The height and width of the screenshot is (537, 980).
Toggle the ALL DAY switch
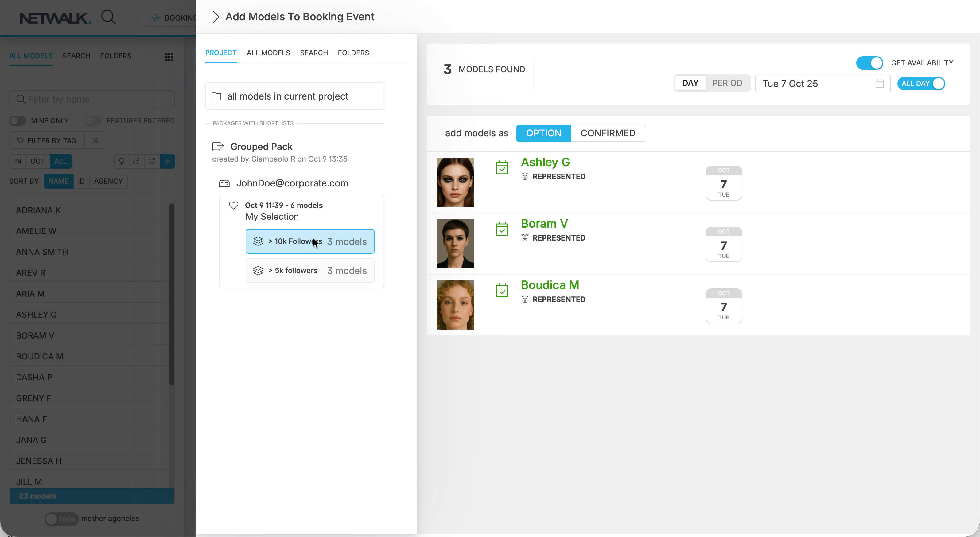tap(921, 83)
